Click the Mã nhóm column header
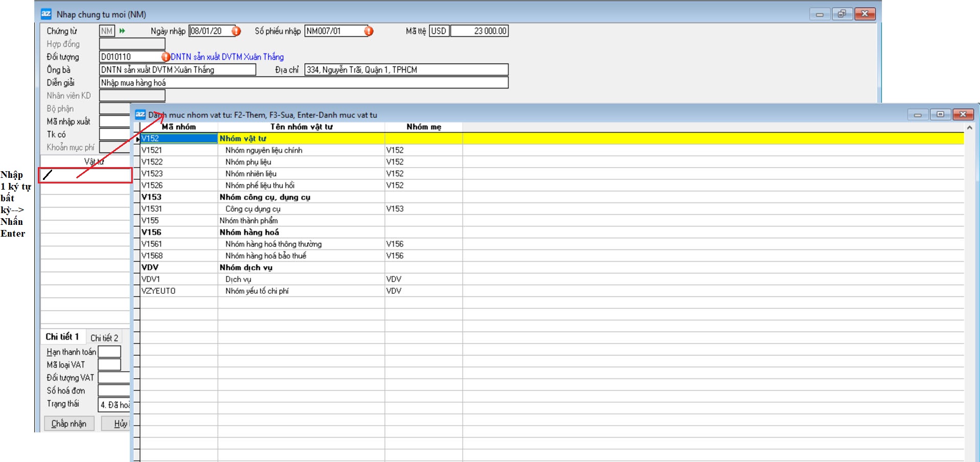Image resolution: width=980 pixels, height=462 pixels. point(179,127)
